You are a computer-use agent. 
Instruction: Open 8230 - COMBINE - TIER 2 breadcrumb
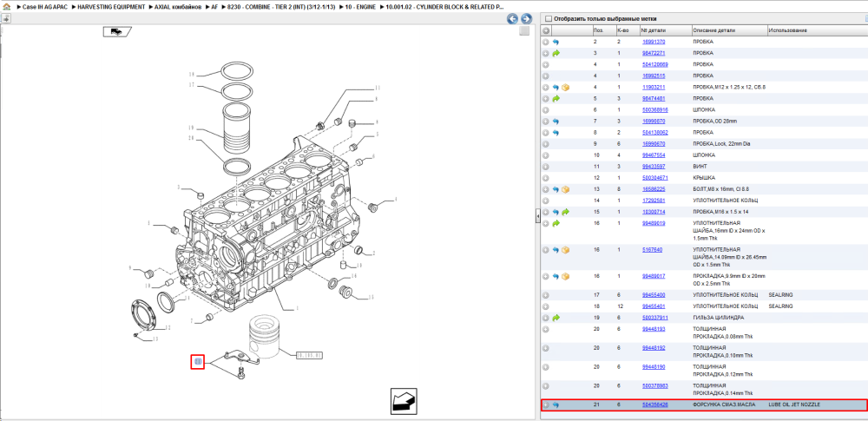tap(279, 8)
